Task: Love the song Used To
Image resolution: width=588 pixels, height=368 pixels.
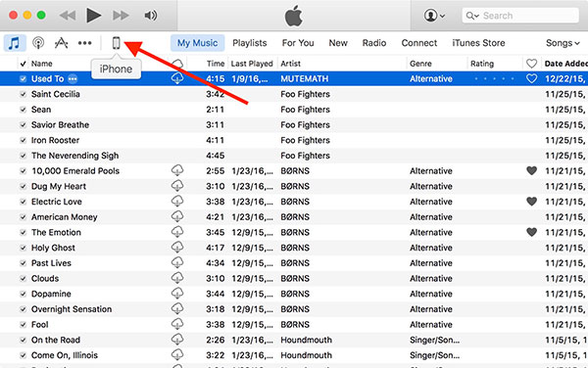Action: coord(531,78)
